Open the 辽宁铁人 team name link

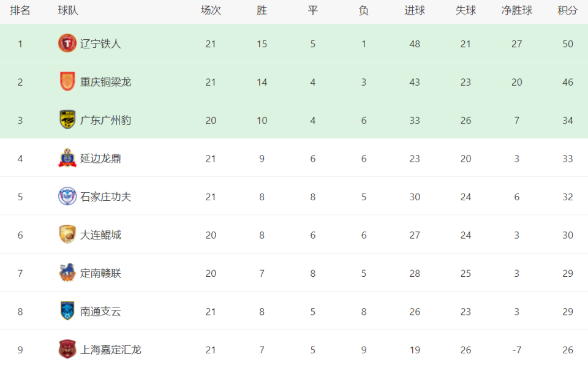coord(100,44)
